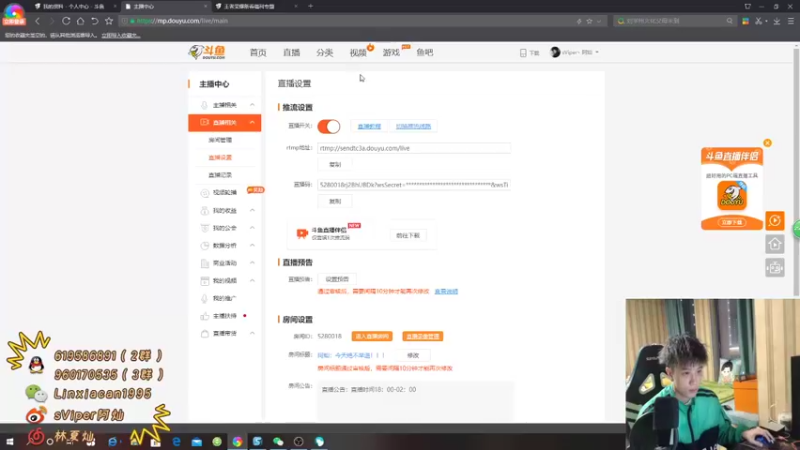Open the 分类 nav item
800x450 pixels.
pos(324,53)
